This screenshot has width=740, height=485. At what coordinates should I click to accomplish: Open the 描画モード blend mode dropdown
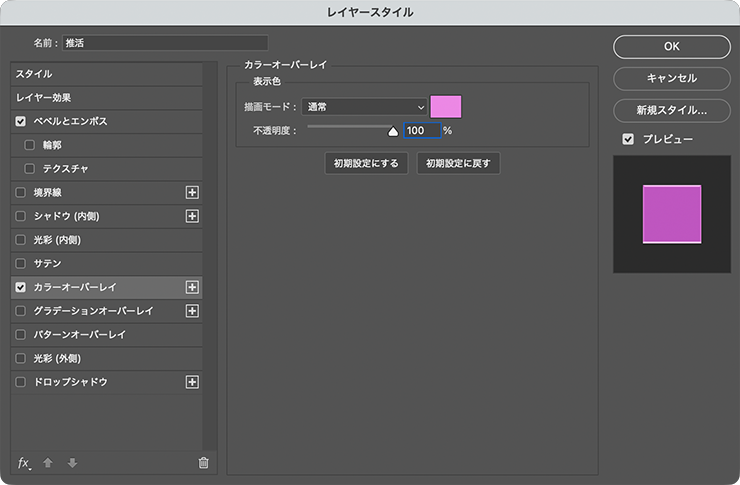pos(364,107)
